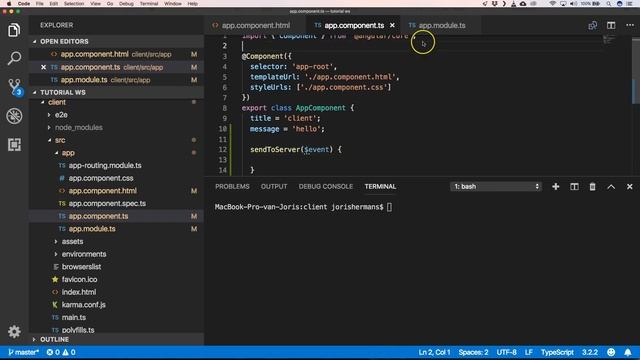This screenshot has height=360, width=640.
Task: Click the Open Changes editor action icon
Action: (592, 25)
